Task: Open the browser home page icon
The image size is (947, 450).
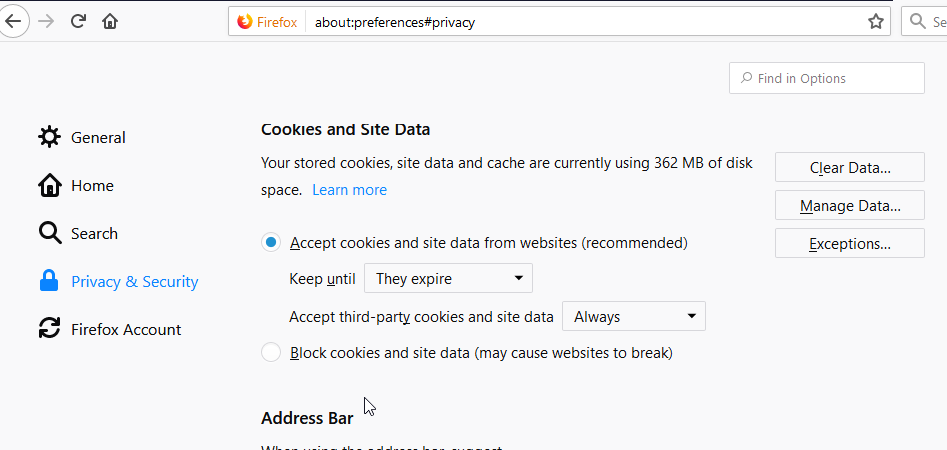Action: [110, 22]
